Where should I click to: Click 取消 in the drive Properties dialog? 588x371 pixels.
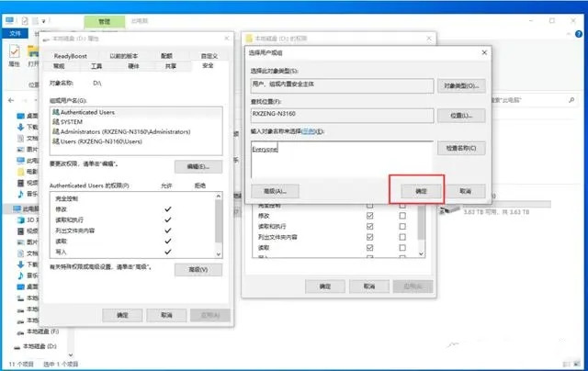(166, 315)
